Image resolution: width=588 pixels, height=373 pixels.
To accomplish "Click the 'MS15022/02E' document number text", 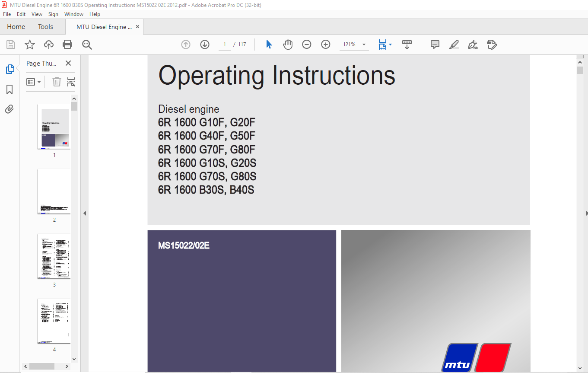I will click(184, 246).
